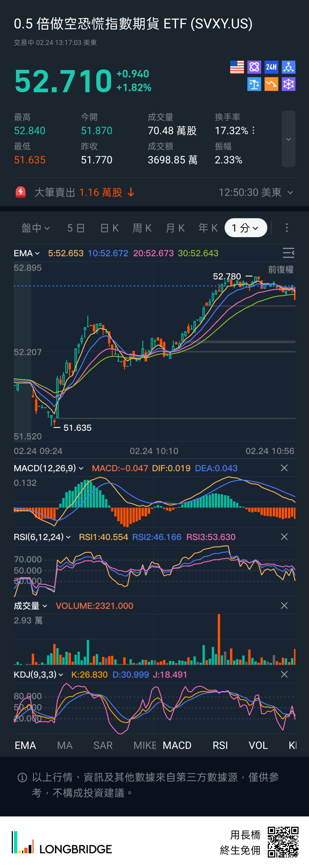The height and width of the screenshot is (868, 309).
Task: Toggle the VOL indicator at bottom
Action: pos(258,745)
